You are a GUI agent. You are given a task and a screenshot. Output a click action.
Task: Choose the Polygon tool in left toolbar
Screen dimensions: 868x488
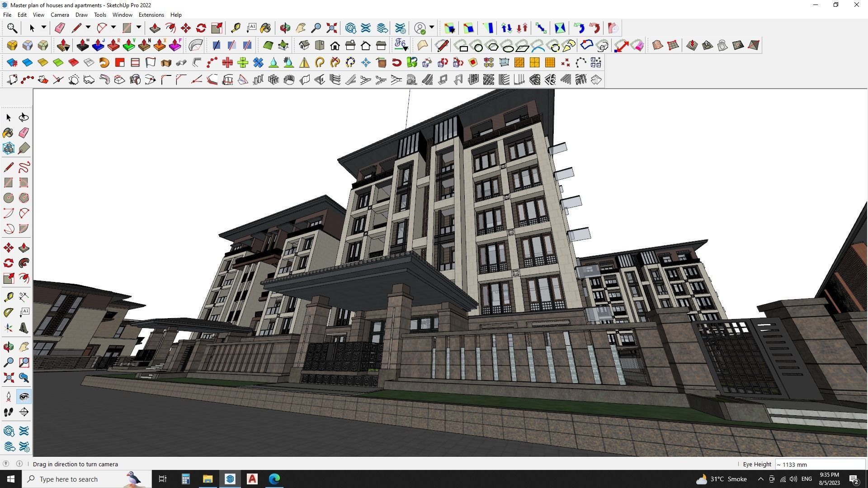(24, 198)
